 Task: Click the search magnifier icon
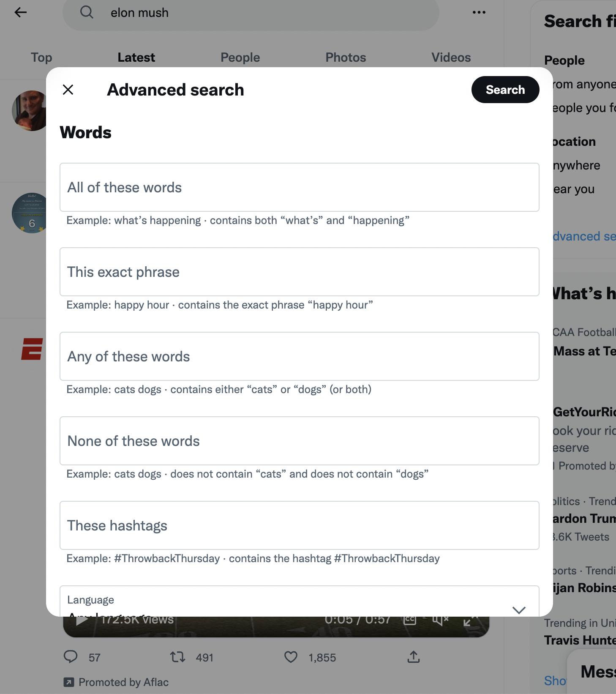pos(87,12)
